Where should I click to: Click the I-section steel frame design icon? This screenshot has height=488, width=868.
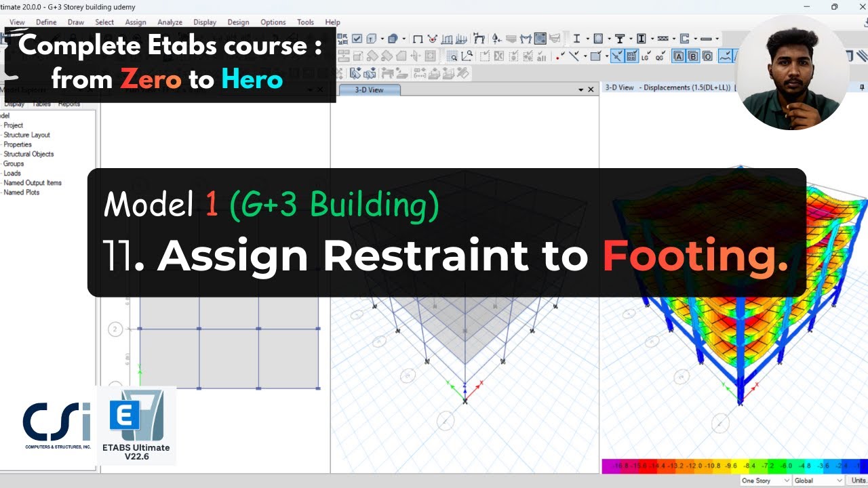click(576, 39)
